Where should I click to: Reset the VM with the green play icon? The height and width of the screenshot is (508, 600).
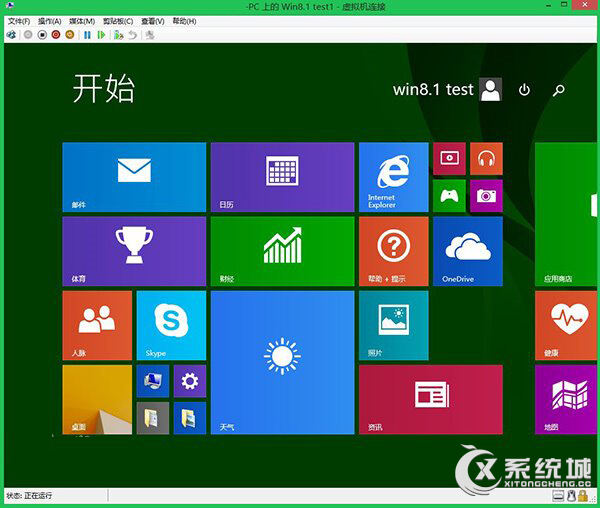(101, 35)
